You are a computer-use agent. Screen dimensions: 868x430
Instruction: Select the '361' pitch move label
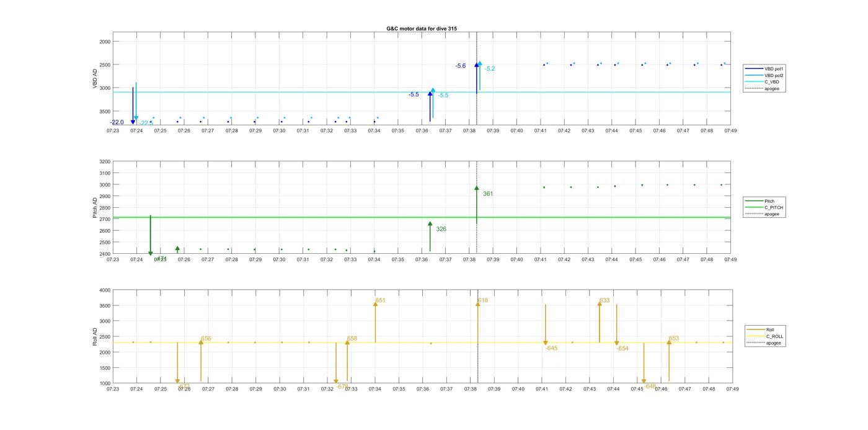pos(488,194)
